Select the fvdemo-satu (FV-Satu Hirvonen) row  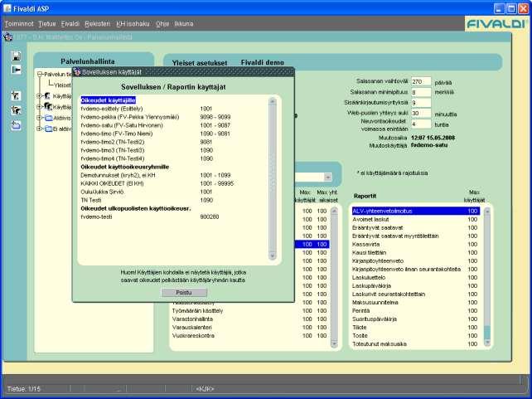coord(173,125)
